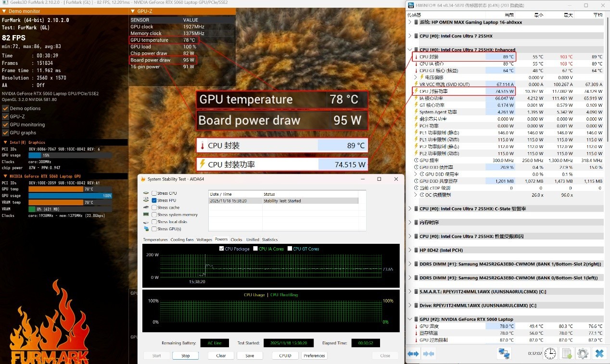Viewport: 610px width, 364px height.
Task: Open the Cooling Fans tab
Action: pyautogui.click(x=182, y=239)
